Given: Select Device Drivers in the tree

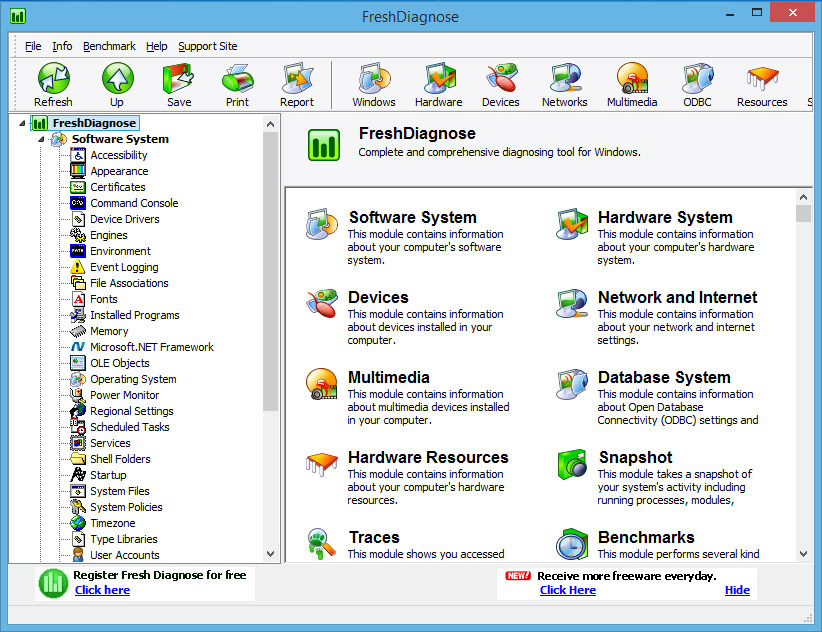Looking at the screenshot, I should tap(126, 219).
